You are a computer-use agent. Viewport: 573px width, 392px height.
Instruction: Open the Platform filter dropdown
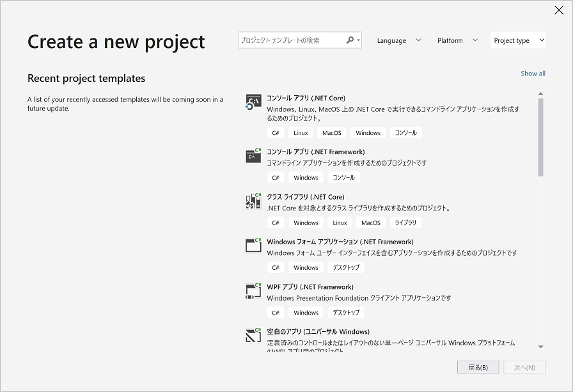pyautogui.click(x=457, y=40)
